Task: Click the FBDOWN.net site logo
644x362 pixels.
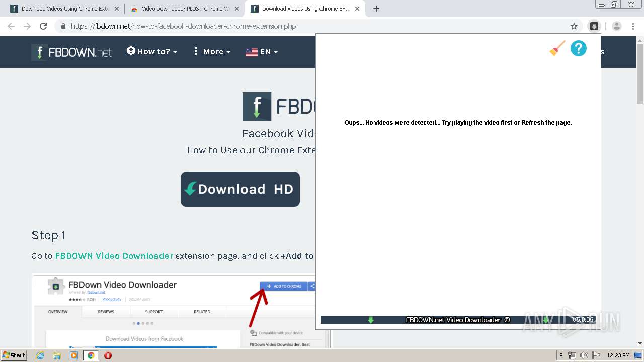Action: coord(71,52)
